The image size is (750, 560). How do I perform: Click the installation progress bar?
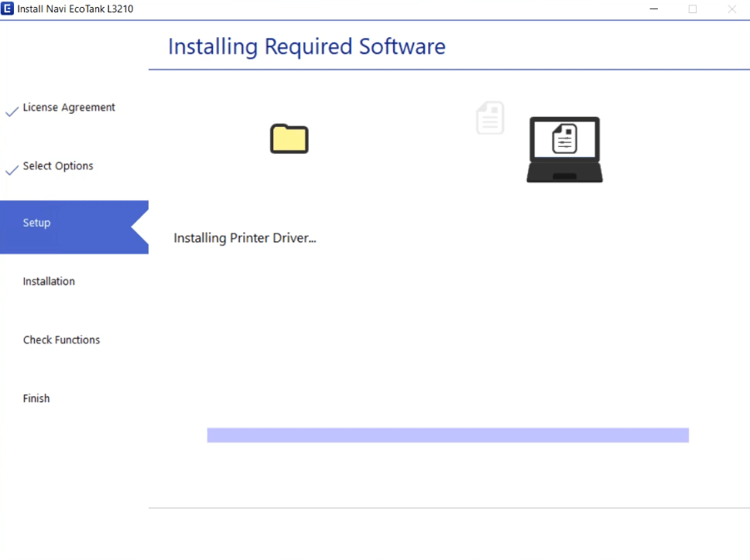click(x=447, y=435)
